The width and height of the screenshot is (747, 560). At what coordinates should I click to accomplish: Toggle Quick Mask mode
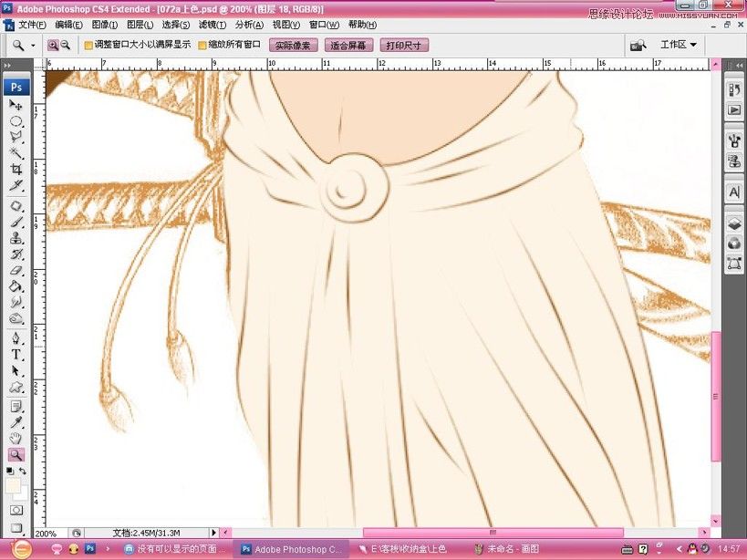[x=16, y=511]
